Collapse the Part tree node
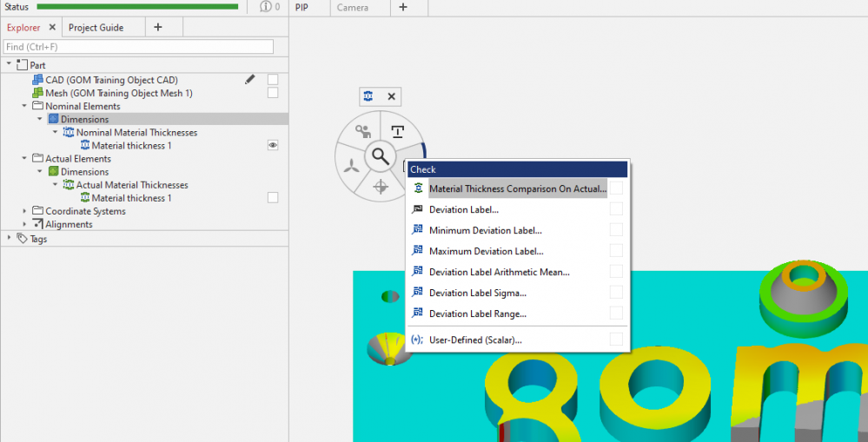Screen dimensions: 868x442 point(9,65)
